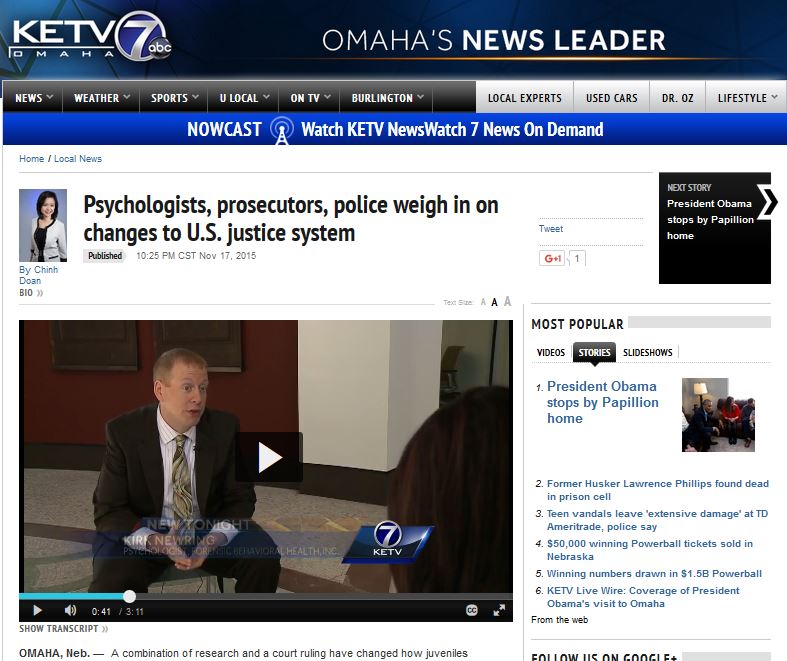This screenshot has width=787, height=661.
Task: Mute the video using the speaker icon
Action: pyautogui.click(x=70, y=610)
